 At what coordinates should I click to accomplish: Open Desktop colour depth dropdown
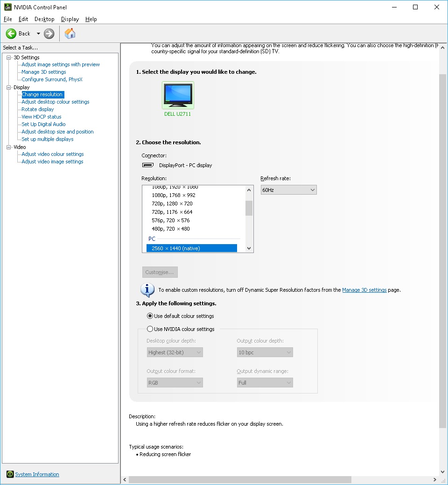pyautogui.click(x=175, y=352)
